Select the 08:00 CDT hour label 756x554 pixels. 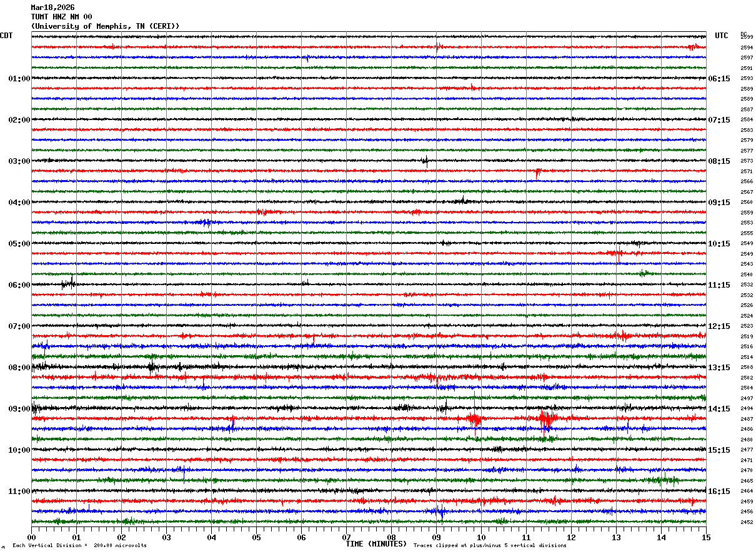point(19,368)
